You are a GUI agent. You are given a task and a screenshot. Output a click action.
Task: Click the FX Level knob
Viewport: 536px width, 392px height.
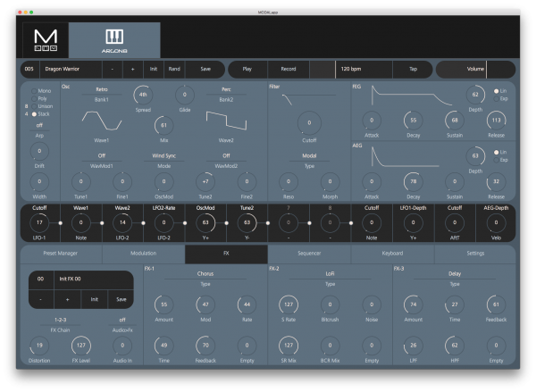pyautogui.click(x=81, y=346)
